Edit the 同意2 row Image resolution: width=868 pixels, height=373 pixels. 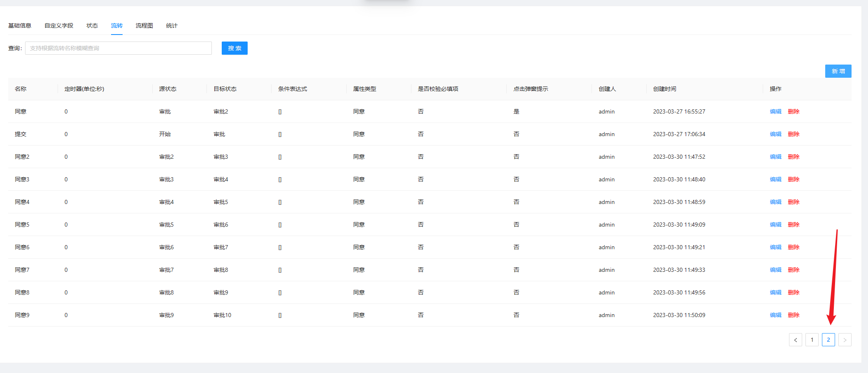click(x=775, y=157)
